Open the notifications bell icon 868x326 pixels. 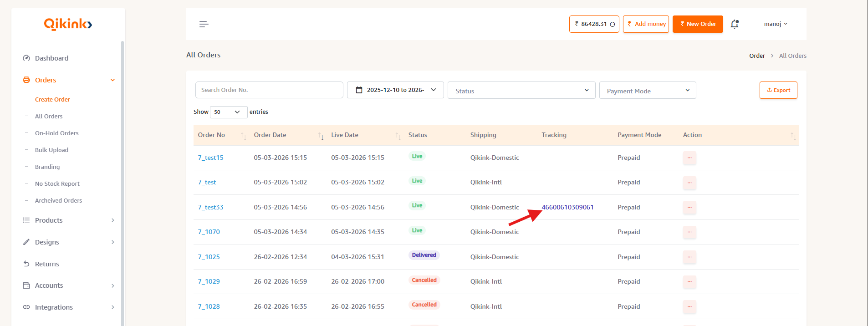(734, 24)
